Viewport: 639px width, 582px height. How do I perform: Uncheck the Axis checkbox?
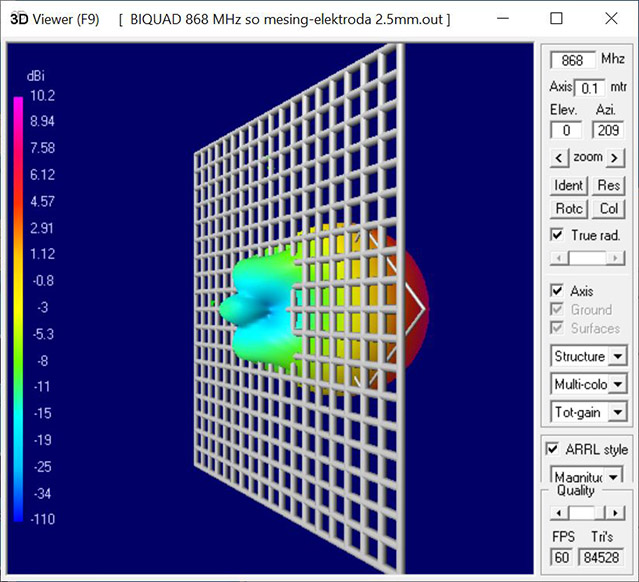558,291
